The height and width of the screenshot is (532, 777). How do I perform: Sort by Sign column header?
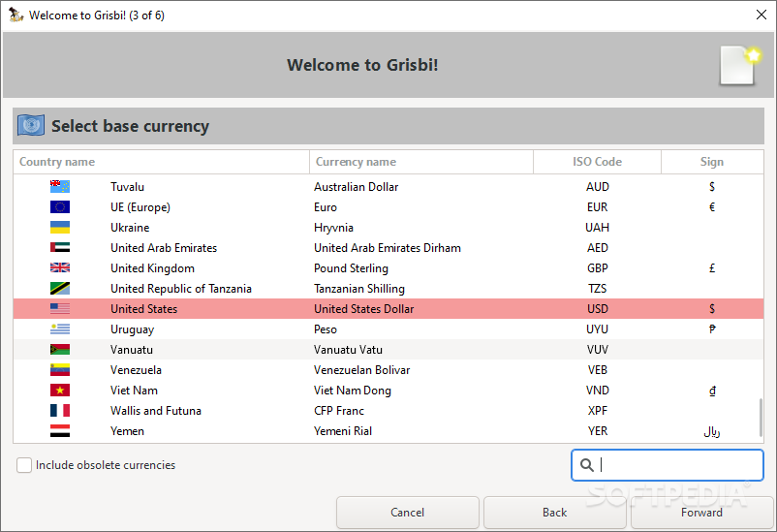pos(712,162)
